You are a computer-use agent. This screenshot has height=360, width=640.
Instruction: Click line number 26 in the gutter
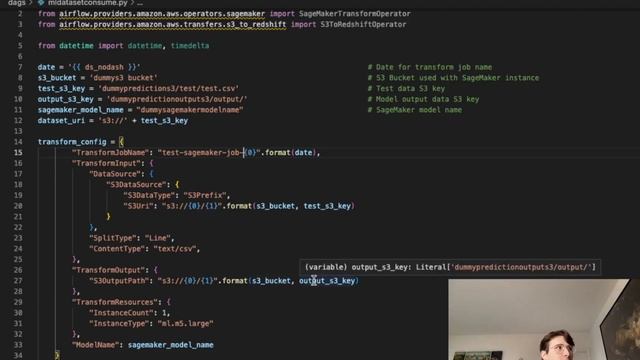[18, 270]
